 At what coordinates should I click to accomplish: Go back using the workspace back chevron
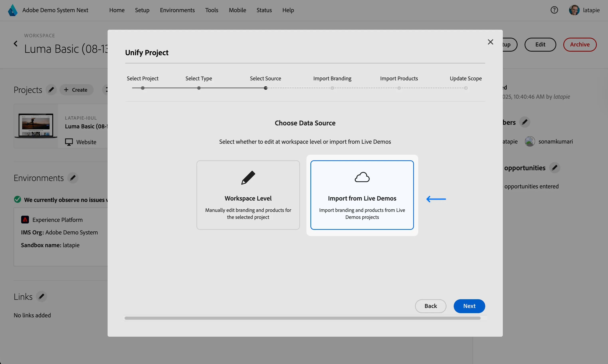[x=16, y=44]
